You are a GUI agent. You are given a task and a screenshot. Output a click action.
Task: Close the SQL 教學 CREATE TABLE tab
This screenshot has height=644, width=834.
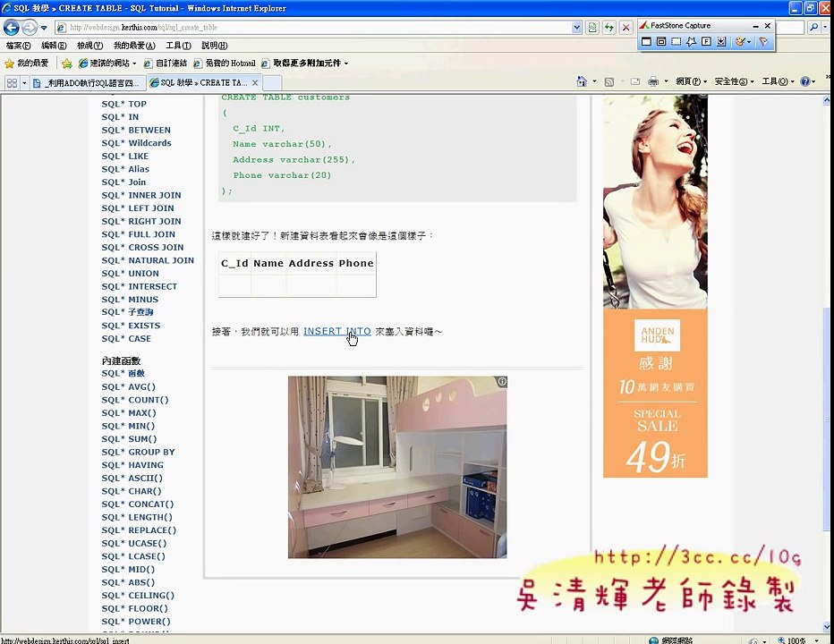(x=255, y=83)
